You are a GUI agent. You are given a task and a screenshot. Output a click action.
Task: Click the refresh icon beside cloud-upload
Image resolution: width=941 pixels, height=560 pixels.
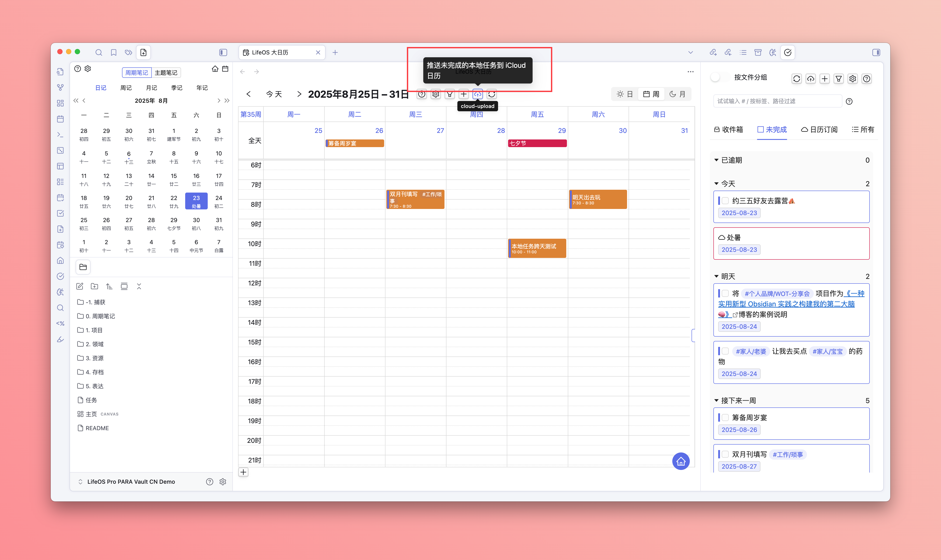point(491,94)
